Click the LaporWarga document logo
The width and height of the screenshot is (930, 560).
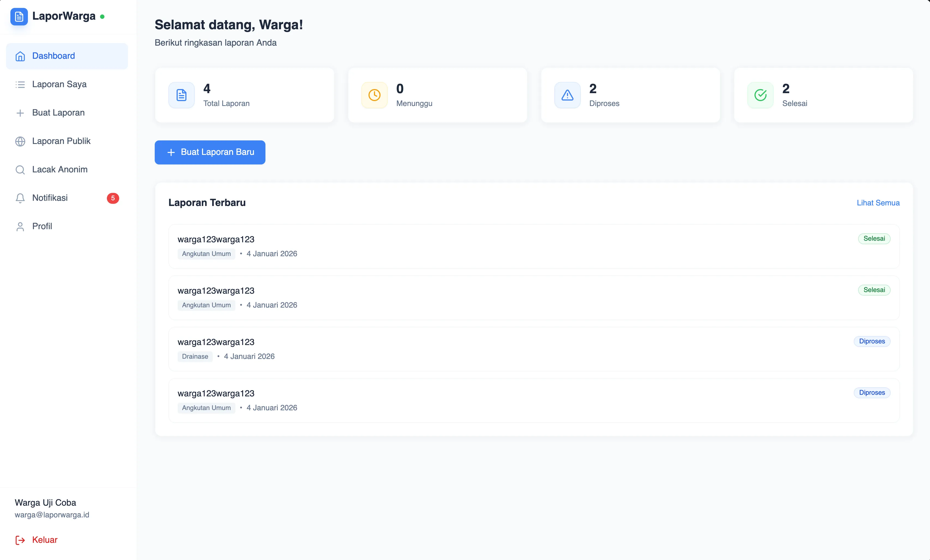pyautogui.click(x=19, y=16)
